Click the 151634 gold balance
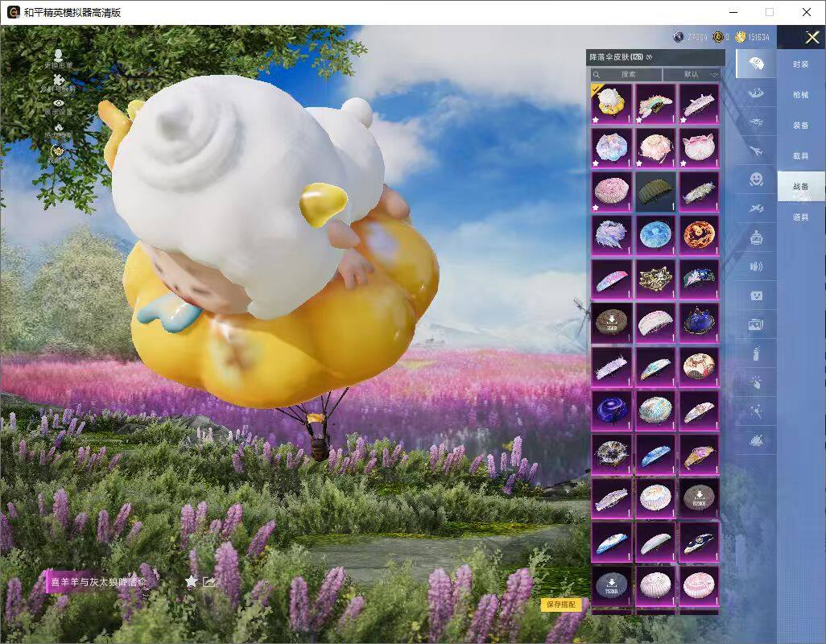This screenshot has width=826, height=644. pyautogui.click(x=758, y=37)
